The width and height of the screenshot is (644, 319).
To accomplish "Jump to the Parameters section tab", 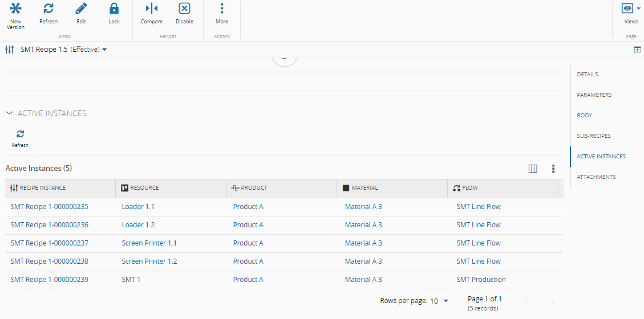I will [x=594, y=95].
